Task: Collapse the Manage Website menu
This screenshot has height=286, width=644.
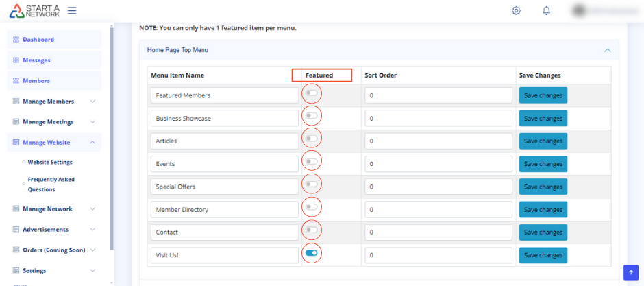Action: [92, 143]
